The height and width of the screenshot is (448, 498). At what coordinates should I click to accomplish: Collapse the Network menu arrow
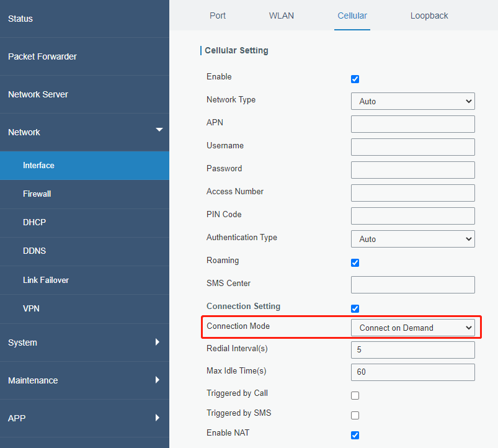tap(159, 130)
